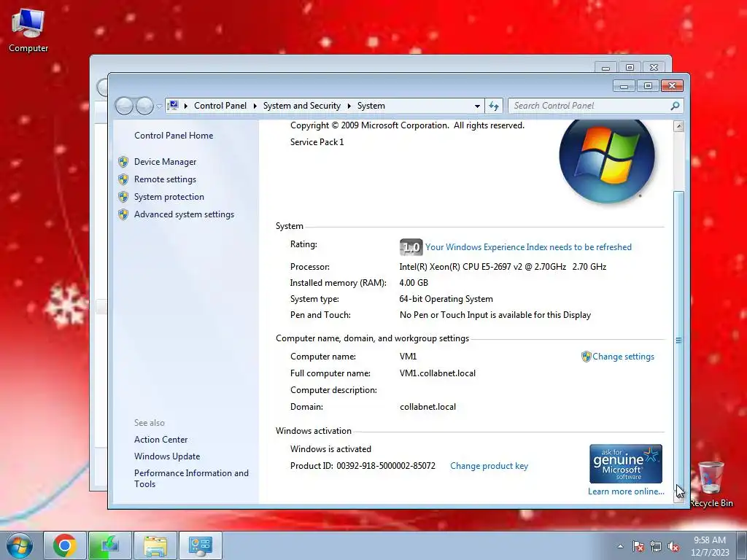747x560 pixels.
Task: Open Action Center under See also
Action: click(x=161, y=440)
